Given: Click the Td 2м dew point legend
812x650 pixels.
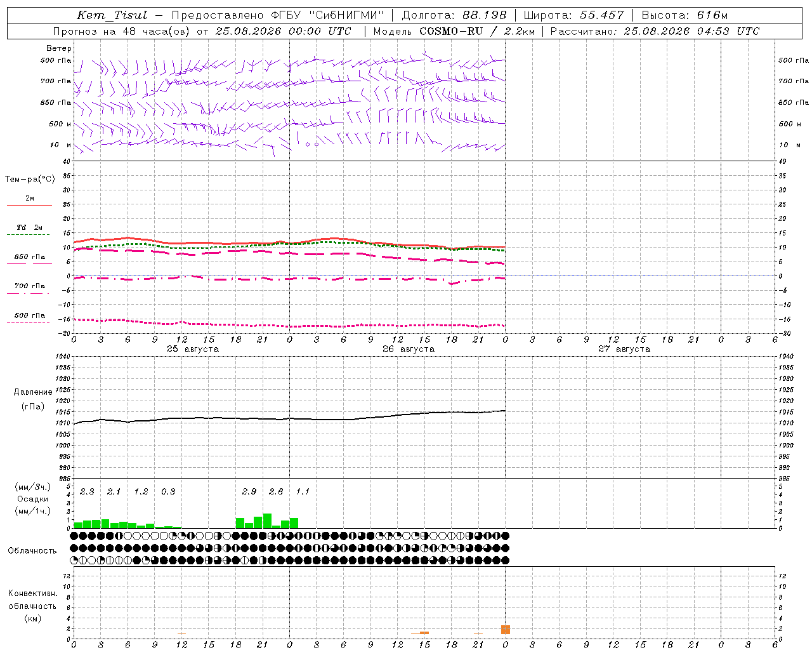Looking at the screenshot, I should coord(29,227).
